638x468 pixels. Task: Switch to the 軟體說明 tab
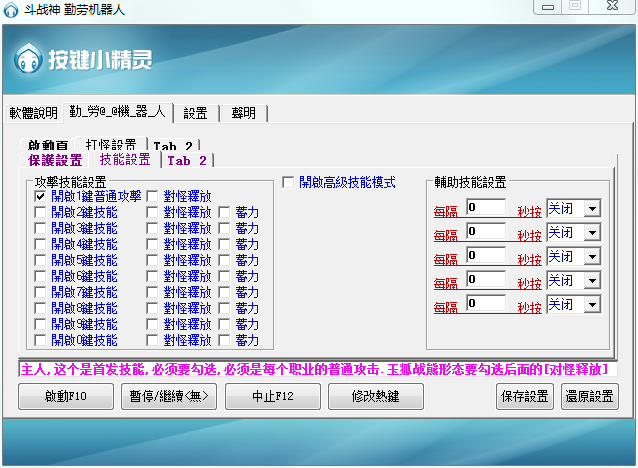[34, 113]
